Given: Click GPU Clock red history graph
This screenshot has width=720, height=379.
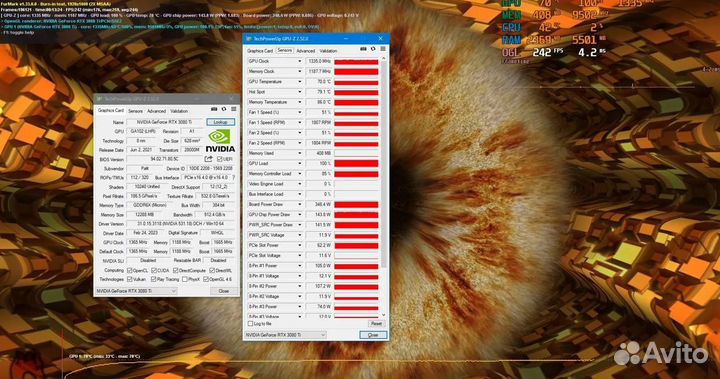Looking at the screenshot, I should coord(356,61).
